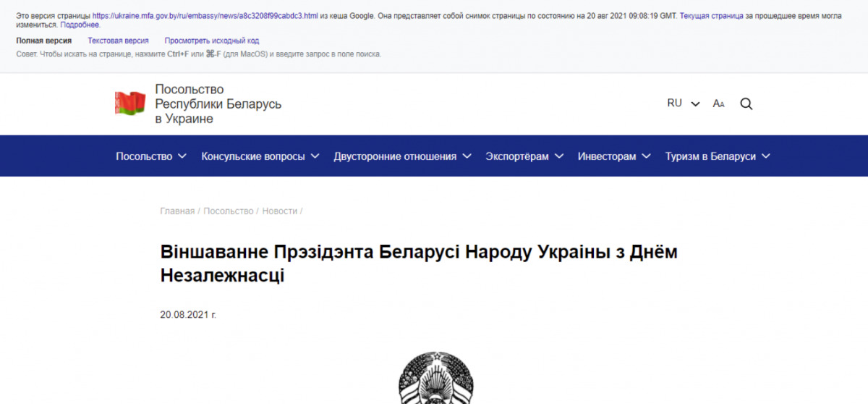Click the article headline Віншаванне Прэзідэнта Беларусі

coord(419,264)
